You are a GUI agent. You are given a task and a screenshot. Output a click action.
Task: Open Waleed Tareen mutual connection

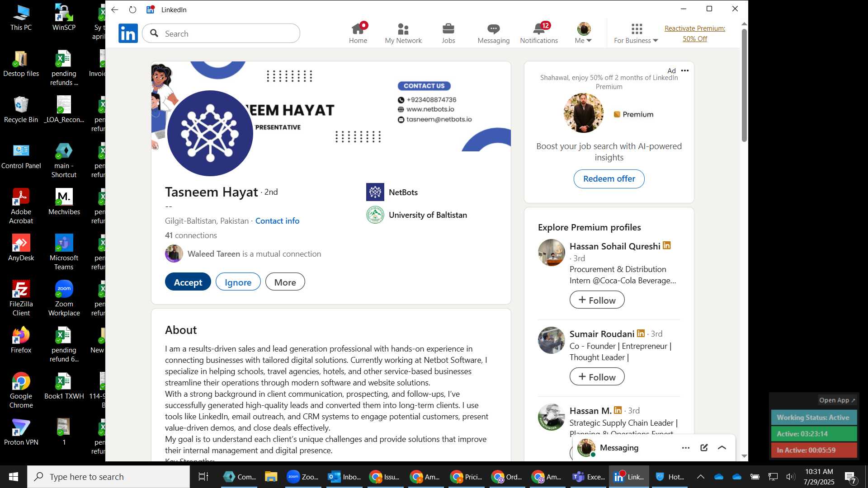(x=243, y=254)
